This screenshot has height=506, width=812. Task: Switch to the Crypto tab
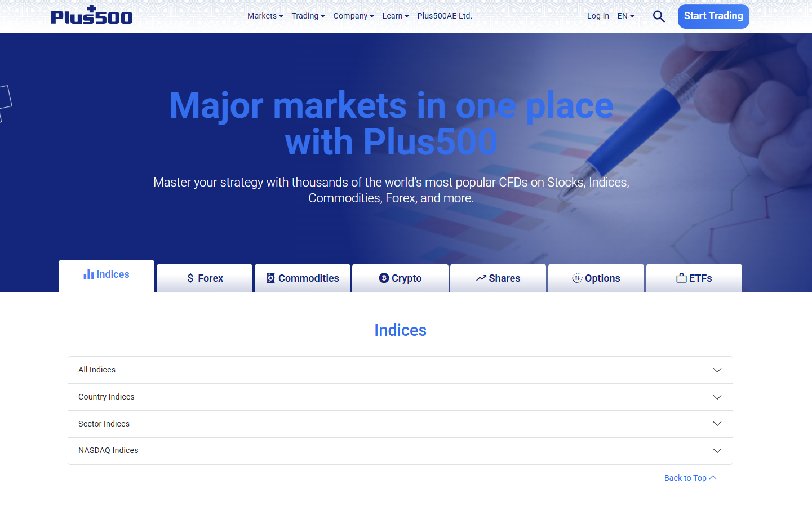pos(401,278)
